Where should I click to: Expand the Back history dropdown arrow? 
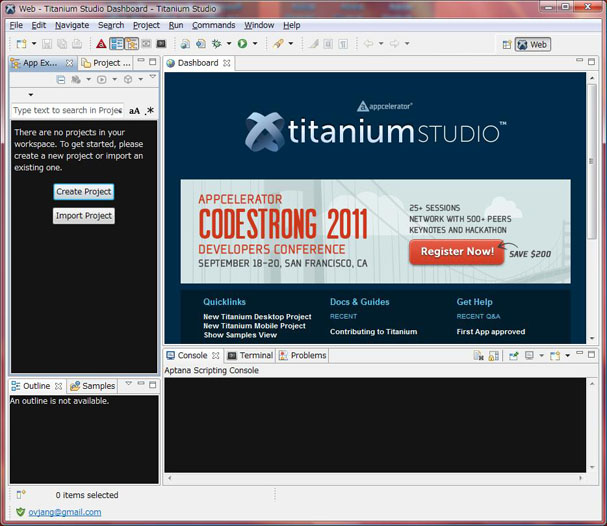point(381,43)
